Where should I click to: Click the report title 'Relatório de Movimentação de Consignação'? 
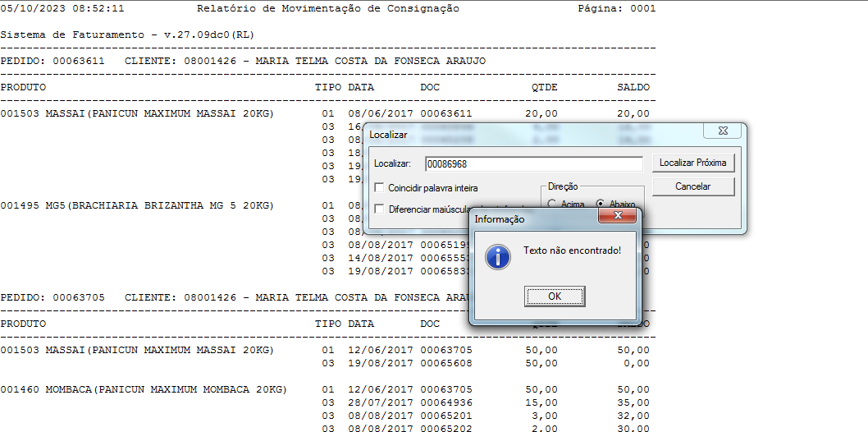[x=327, y=8]
